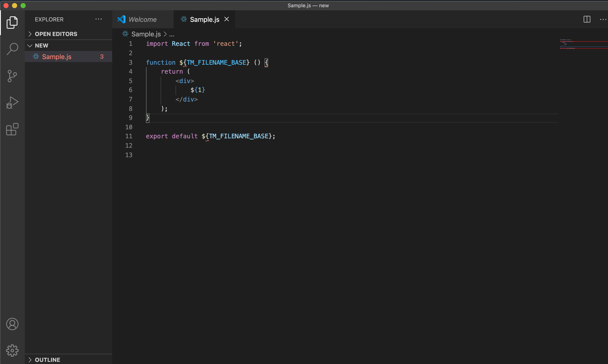Open the Run and Debug view
Viewport: 608px width, 364px height.
(x=12, y=103)
